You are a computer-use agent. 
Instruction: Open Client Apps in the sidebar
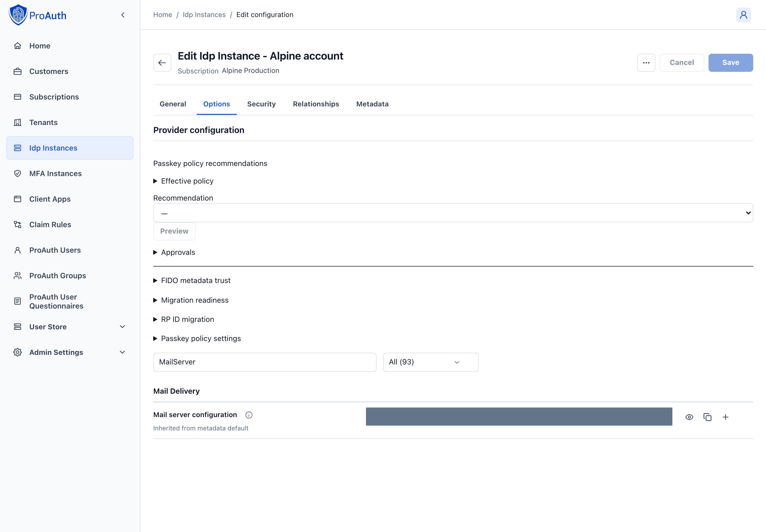coord(70,199)
